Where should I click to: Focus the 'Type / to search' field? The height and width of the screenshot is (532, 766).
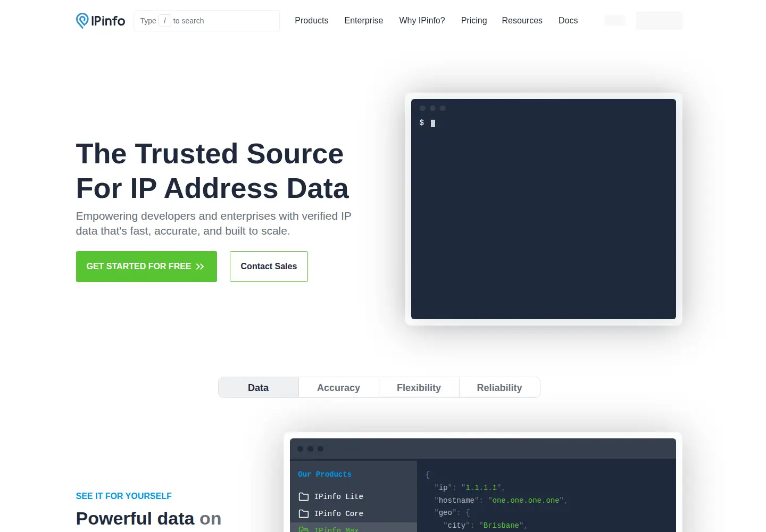(207, 21)
